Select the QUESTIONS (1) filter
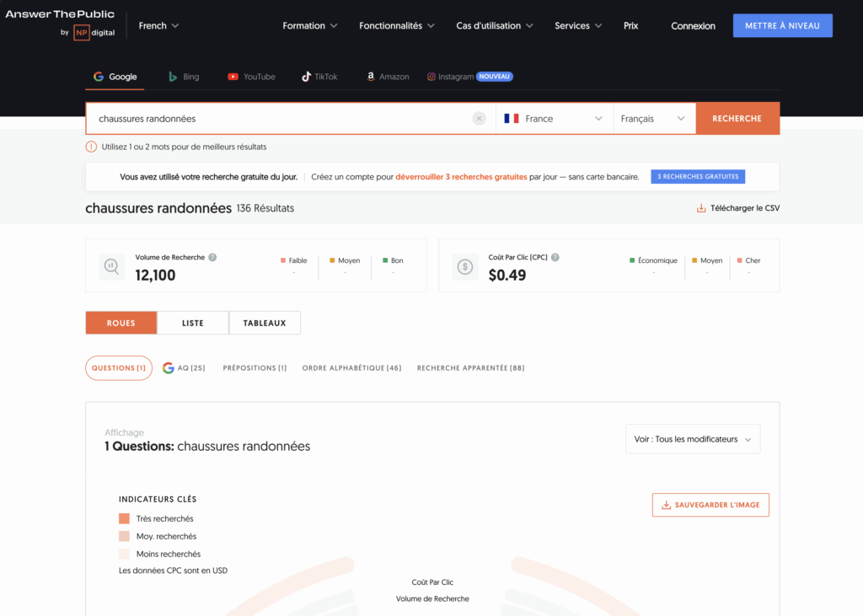The height and width of the screenshot is (616, 863). [119, 367]
